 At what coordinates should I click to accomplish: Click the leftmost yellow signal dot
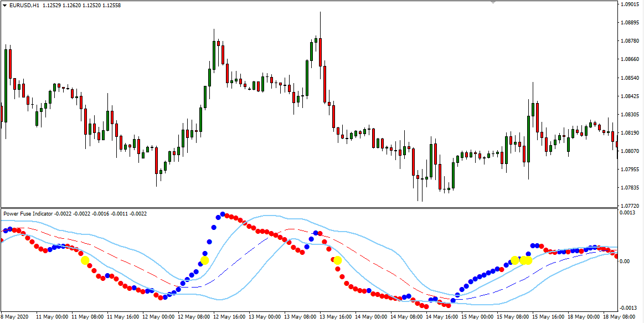[85, 260]
